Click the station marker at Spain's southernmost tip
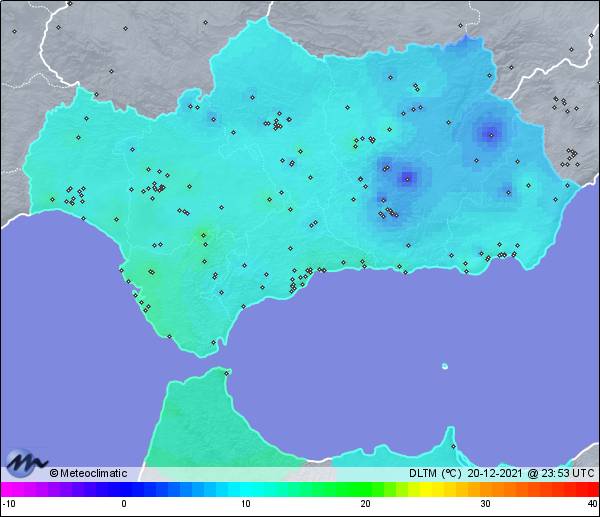Image resolution: width=600 pixels, height=517 pixels. tap(214, 342)
